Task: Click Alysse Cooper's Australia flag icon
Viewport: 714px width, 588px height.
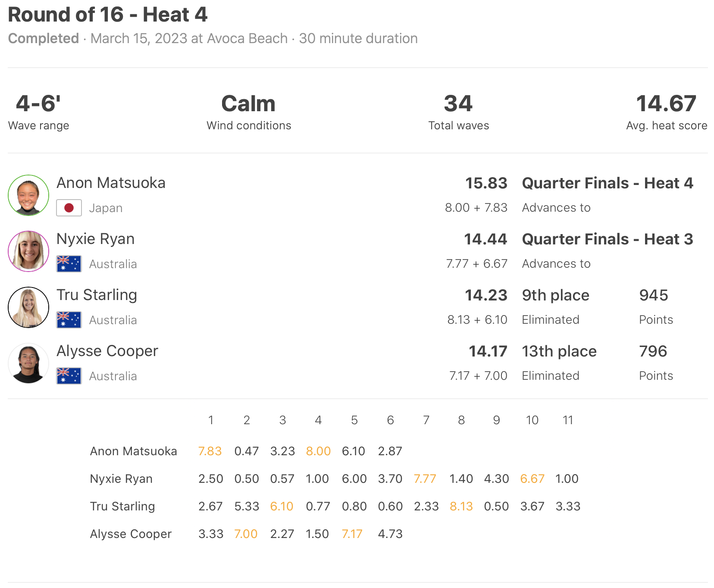Action: pos(69,376)
